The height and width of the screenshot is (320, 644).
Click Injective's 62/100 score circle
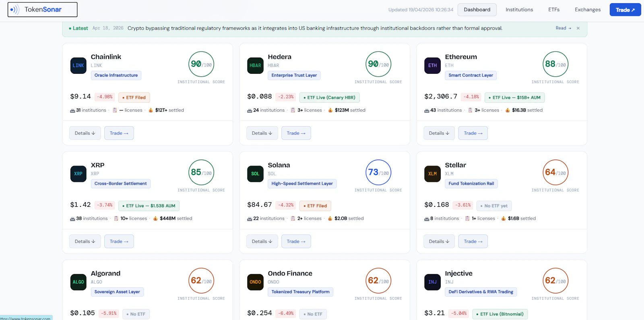(555, 281)
